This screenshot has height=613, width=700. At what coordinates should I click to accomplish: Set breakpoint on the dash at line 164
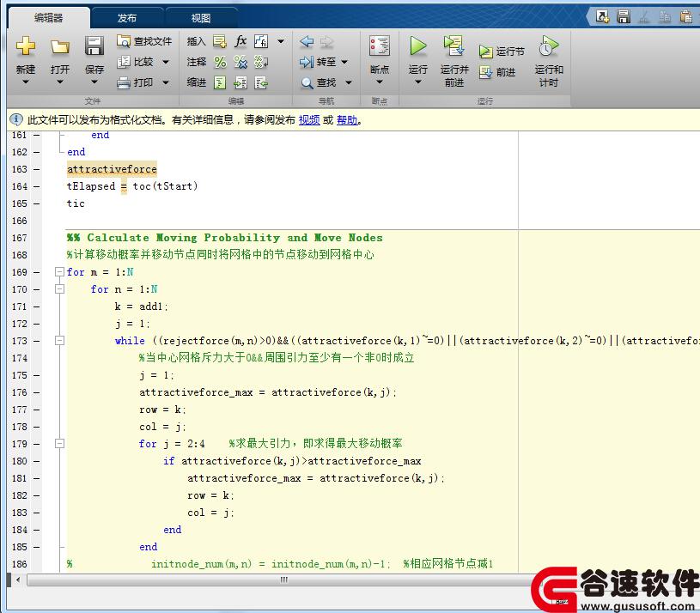37,186
